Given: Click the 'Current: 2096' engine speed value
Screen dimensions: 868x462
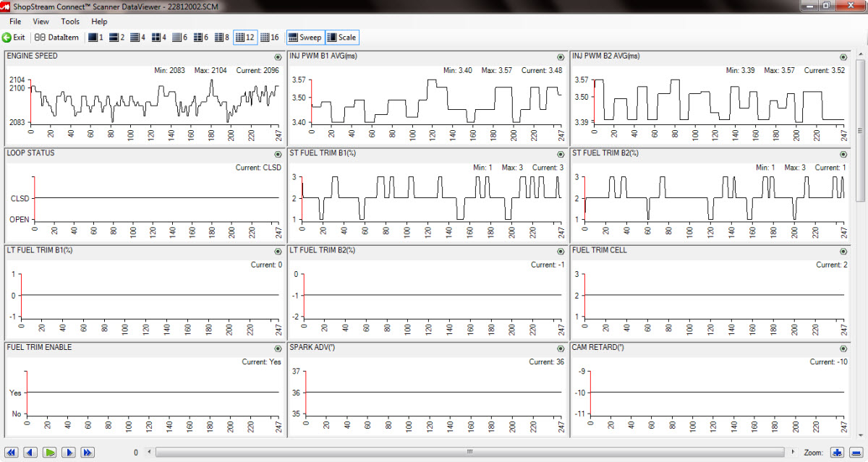Looking at the screenshot, I should point(258,70).
